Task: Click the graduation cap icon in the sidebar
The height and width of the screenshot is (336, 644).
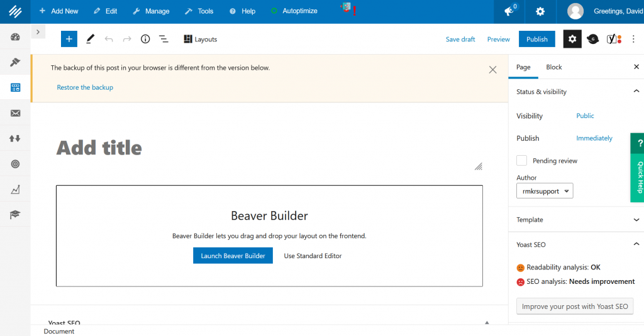Action: tap(15, 215)
